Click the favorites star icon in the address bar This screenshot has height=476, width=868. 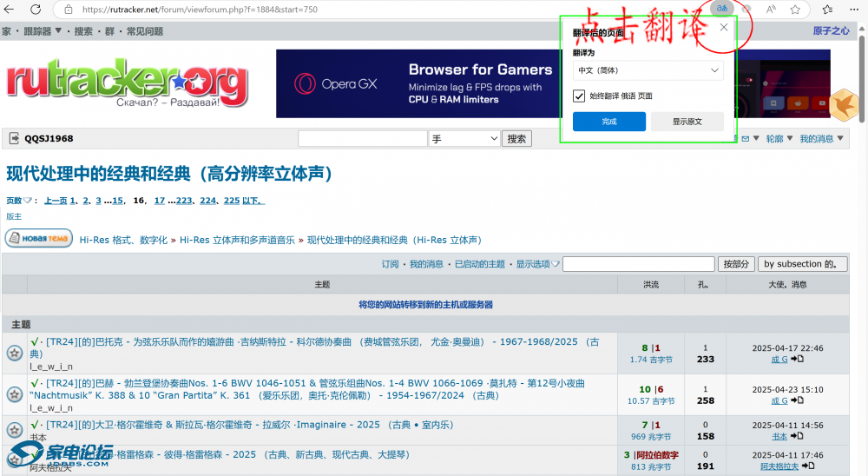click(795, 10)
